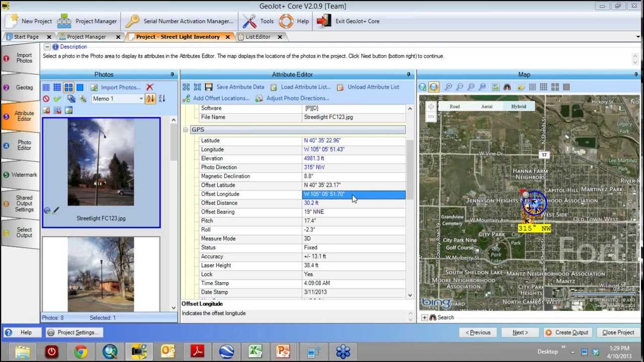Open the Shared Output Settings side tab
The height and width of the screenshot is (362, 644).
click(21, 204)
